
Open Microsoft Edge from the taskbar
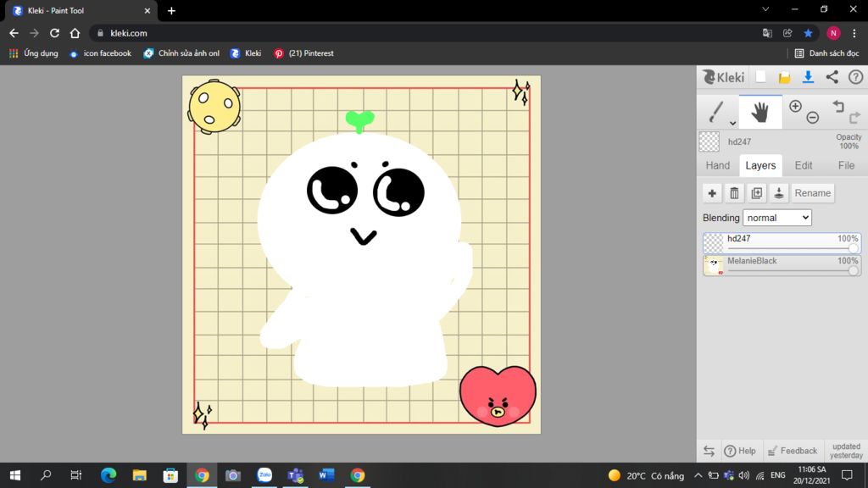point(108,475)
